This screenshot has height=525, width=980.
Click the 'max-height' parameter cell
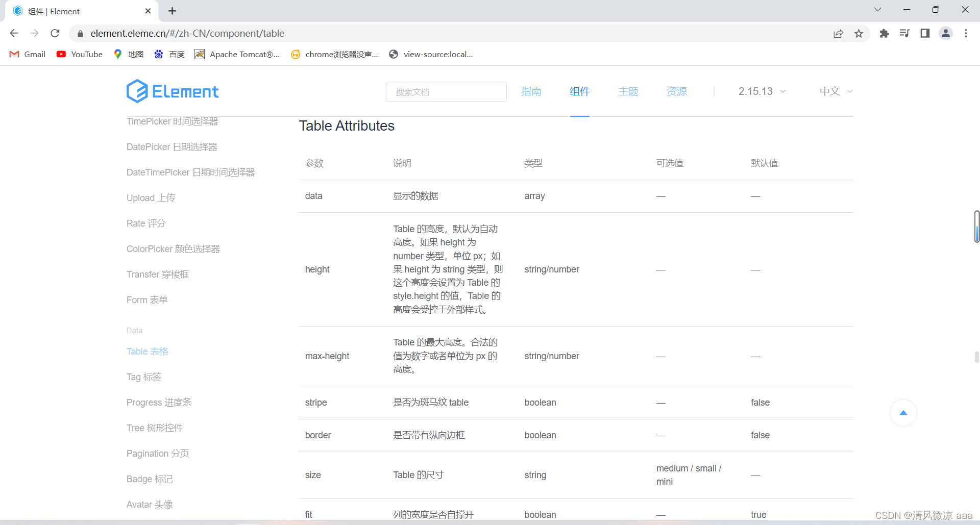click(327, 356)
